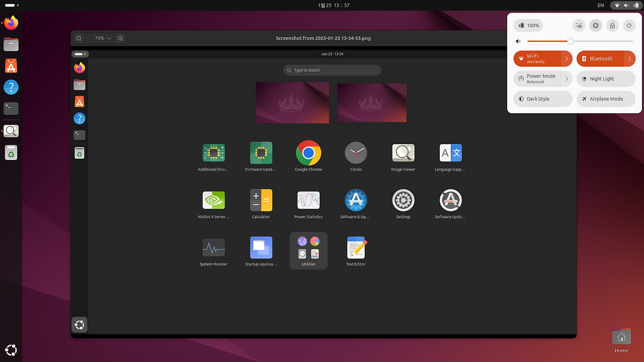Click the Screenshot from 2025-01-25 13-34-53.png title
This screenshot has width=644, height=362.
point(324,38)
